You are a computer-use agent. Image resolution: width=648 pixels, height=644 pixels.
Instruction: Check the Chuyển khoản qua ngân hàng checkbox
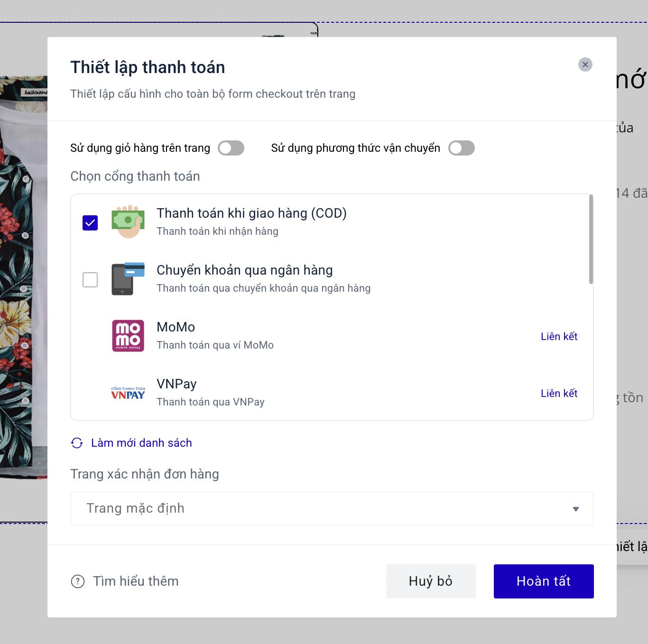tap(90, 279)
